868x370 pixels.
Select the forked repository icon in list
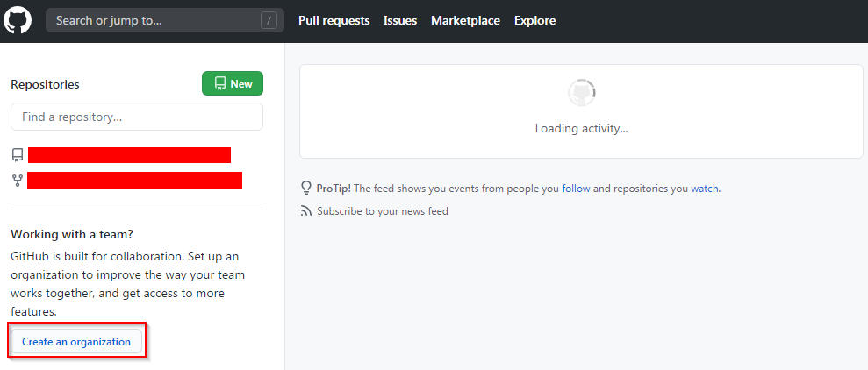click(18, 181)
